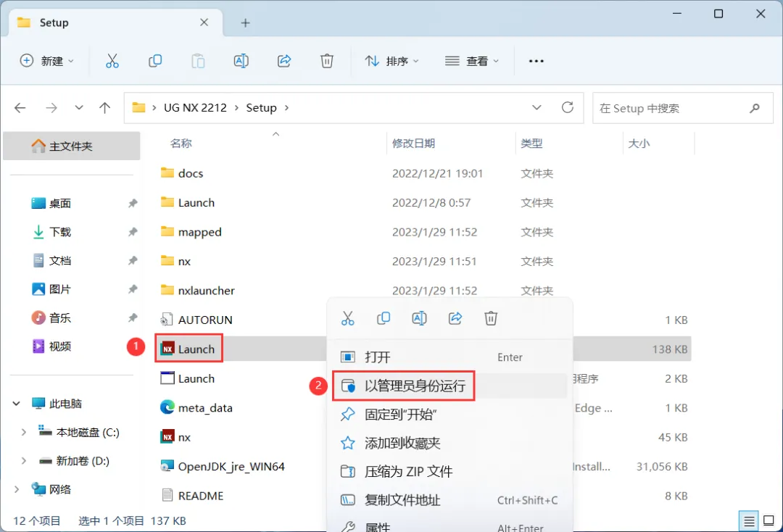Open recent locations dropdown arrow

79,108
